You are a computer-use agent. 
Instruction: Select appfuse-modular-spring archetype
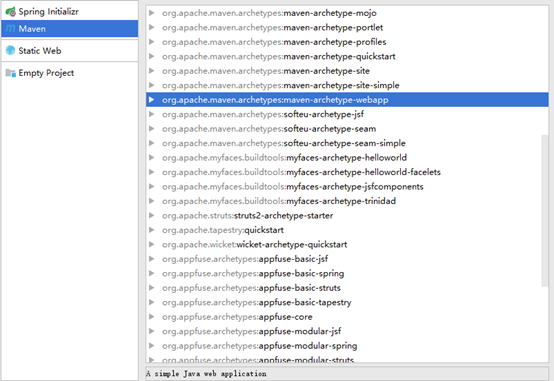click(260, 346)
